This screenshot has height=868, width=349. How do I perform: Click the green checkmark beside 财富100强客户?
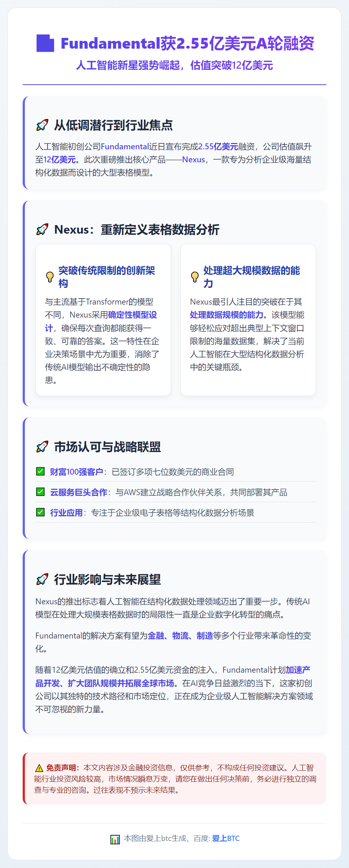[x=40, y=471]
